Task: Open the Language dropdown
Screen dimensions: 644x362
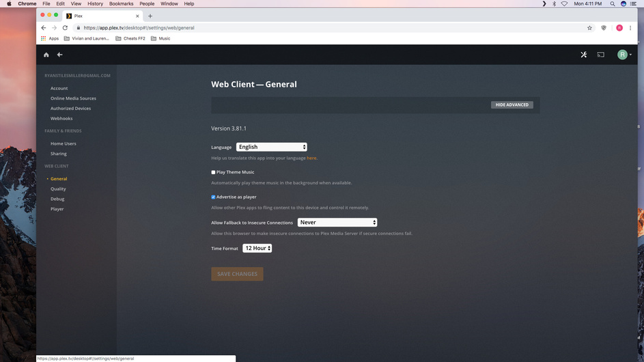Action: click(272, 147)
